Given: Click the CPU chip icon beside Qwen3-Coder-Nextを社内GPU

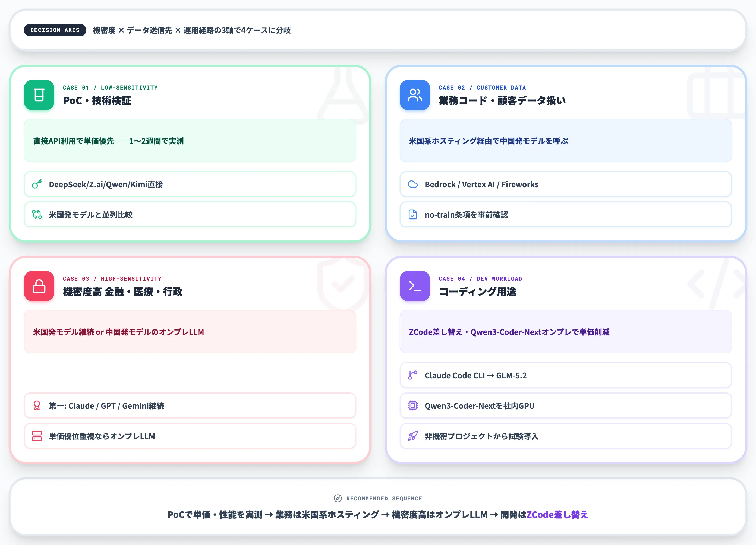Looking at the screenshot, I should click(x=413, y=406).
